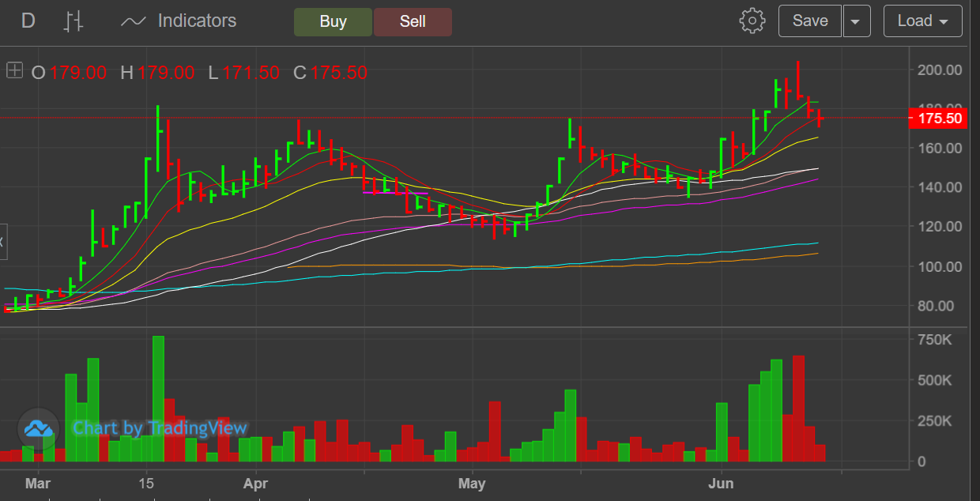Image resolution: width=980 pixels, height=501 pixels.
Task: Click the Apr date label
Action: point(255,482)
